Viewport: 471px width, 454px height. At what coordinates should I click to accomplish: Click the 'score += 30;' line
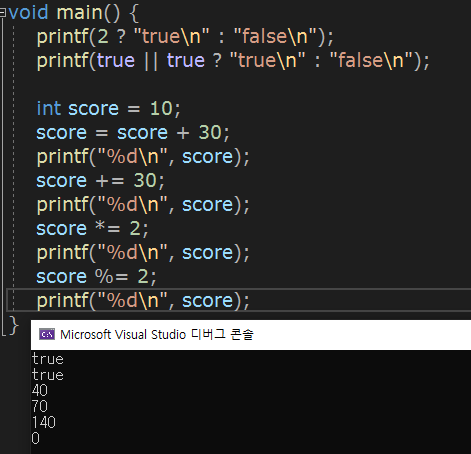[x=100, y=180]
